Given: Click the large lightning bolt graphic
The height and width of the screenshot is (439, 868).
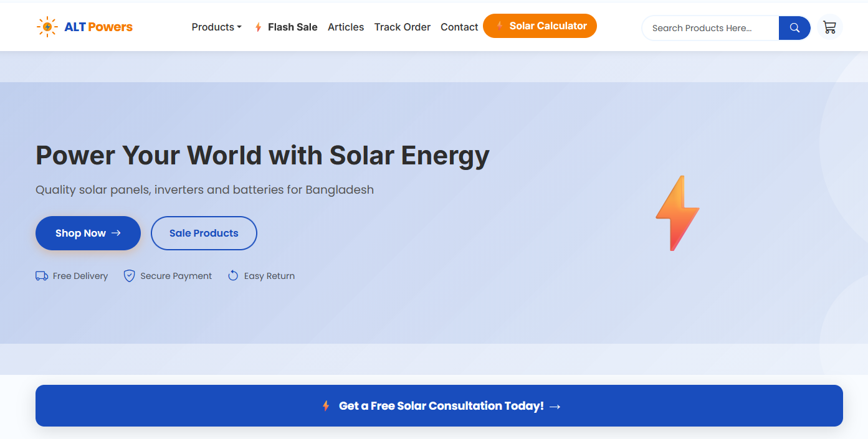Looking at the screenshot, I should click(677, 213).
